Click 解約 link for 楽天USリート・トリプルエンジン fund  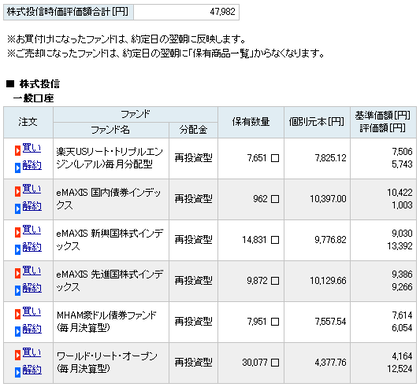pos(32,165)
